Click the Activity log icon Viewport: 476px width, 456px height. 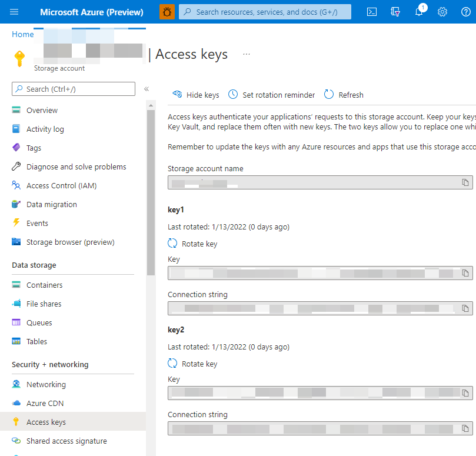[x=16, y=129]
